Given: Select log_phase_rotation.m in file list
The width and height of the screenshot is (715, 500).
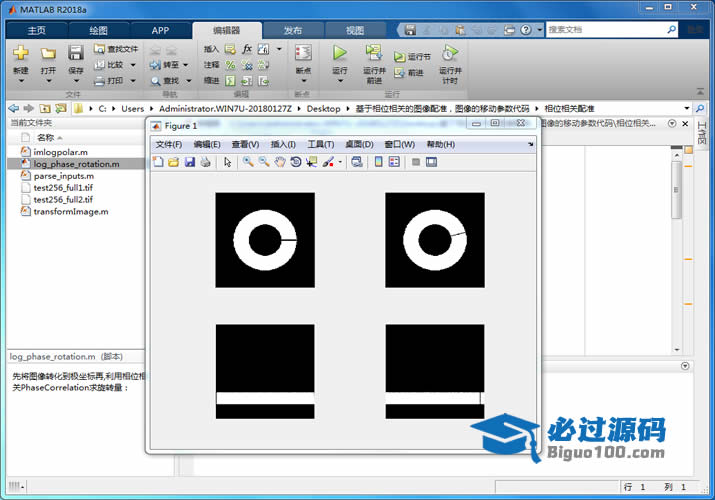Looking at the screenshot, I should (77, 164).
